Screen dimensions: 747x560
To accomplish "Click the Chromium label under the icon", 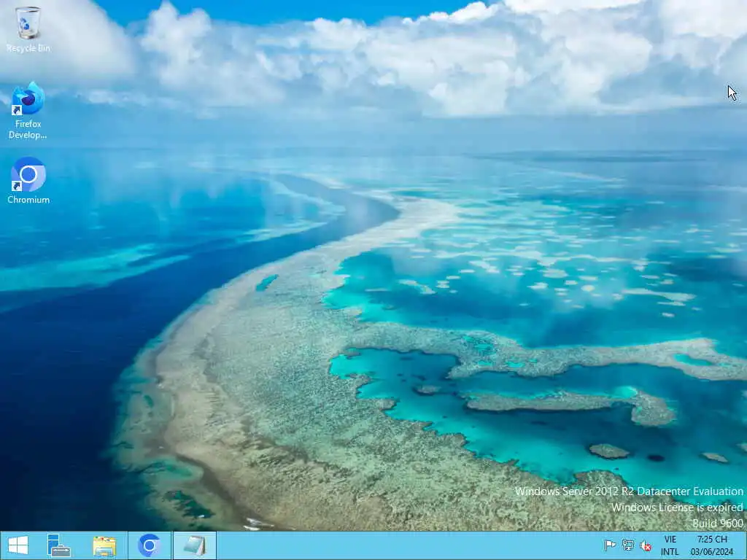I will click(x=28, y=200).
